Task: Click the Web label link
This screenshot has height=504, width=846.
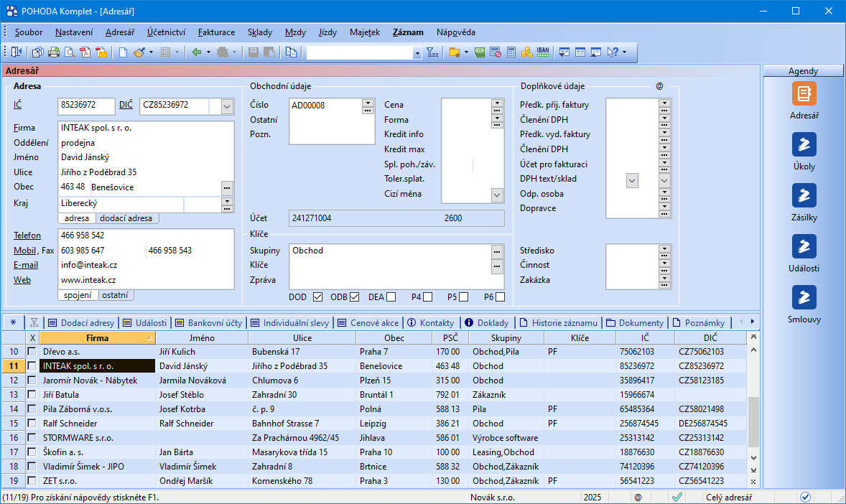Action: click(x=22, y=280)
